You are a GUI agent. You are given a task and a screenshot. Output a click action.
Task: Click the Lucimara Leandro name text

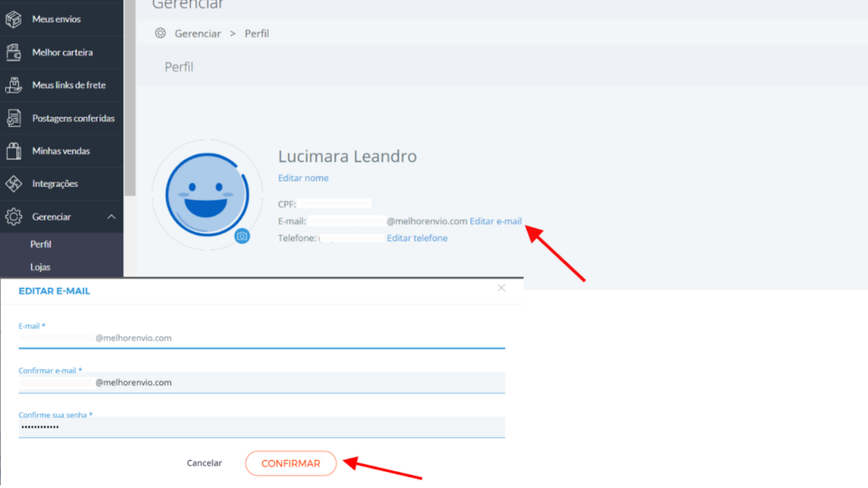pyautogui.click(x=347, y=156)
